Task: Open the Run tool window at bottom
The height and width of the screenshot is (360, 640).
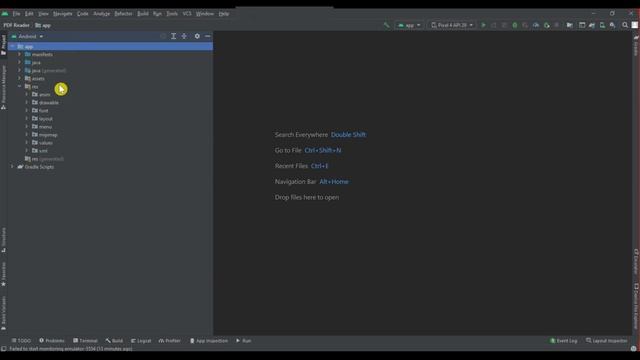Action: (243, 341)
